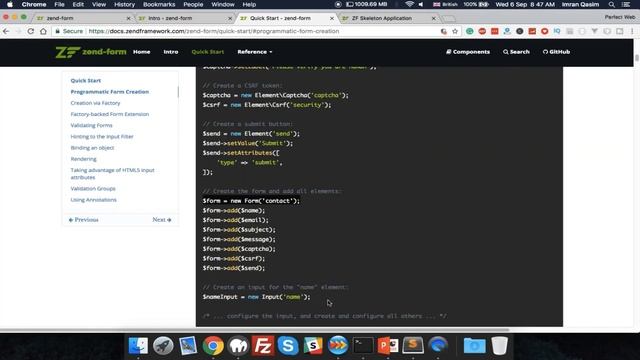Reload the page with the refresh icon
This screenshot has height=360, width=640.
point(31,31)
